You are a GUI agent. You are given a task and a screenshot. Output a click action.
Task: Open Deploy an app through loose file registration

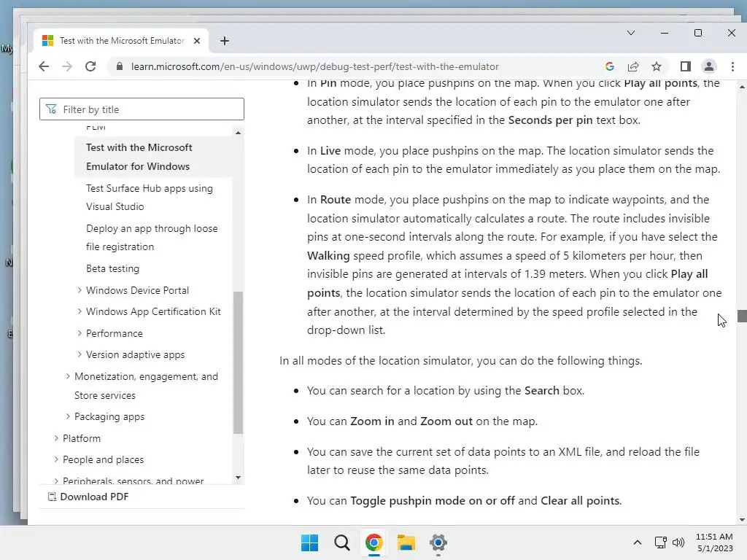click(152, 238)
